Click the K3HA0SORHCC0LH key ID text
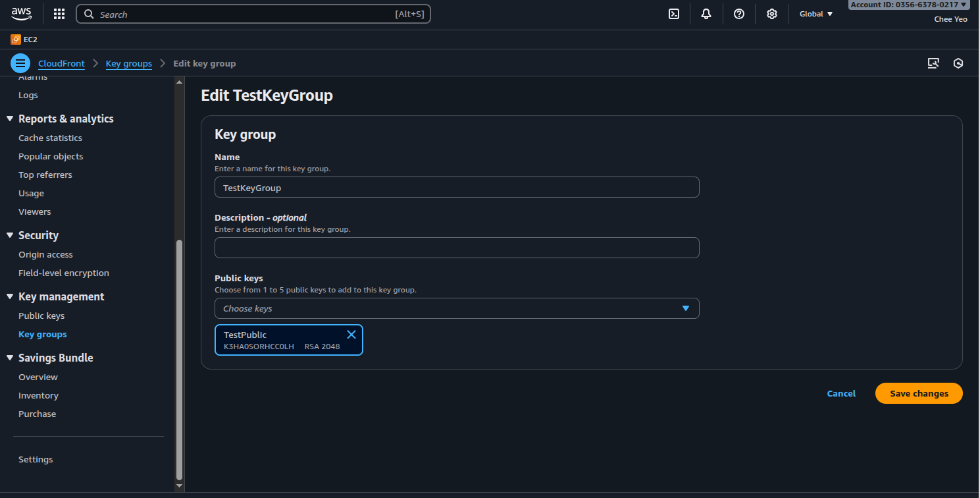This screenshot has width=980, height=498. tap(259, 346)
